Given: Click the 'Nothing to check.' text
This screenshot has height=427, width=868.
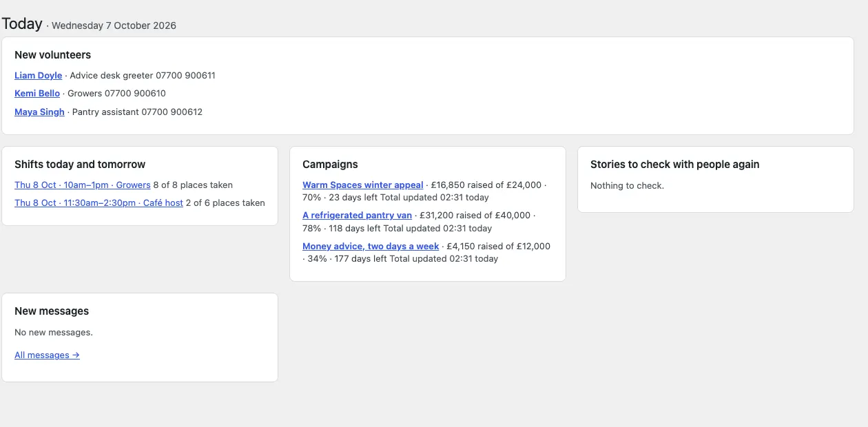Looking at the screenshot, I should point(627,186).
